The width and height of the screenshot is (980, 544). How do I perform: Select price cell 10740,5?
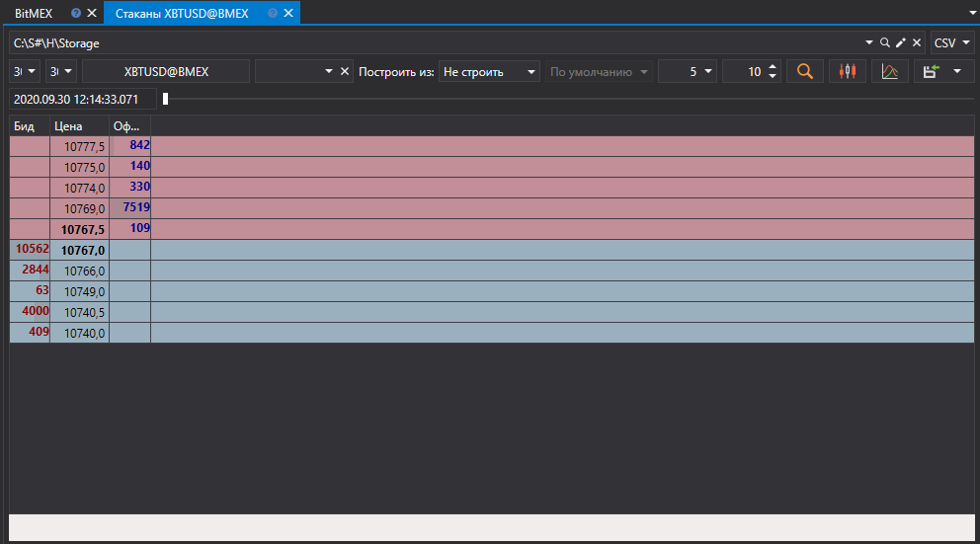pos(79,312)
